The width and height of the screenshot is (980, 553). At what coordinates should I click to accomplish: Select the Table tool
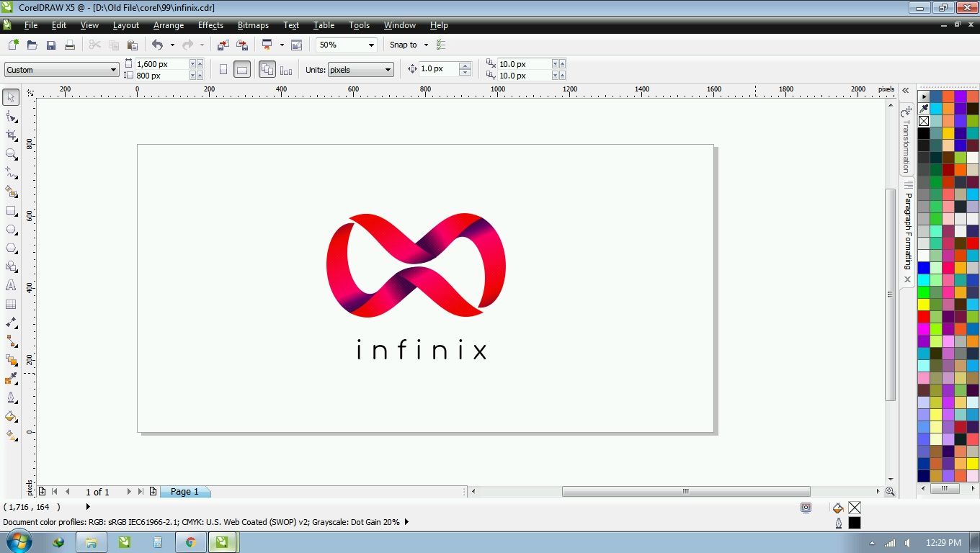tap(11, 304)
